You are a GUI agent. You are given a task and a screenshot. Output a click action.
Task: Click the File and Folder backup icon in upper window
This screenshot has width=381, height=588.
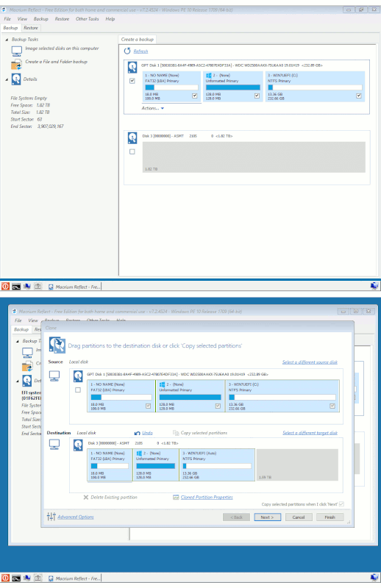(x=16, y=65)
